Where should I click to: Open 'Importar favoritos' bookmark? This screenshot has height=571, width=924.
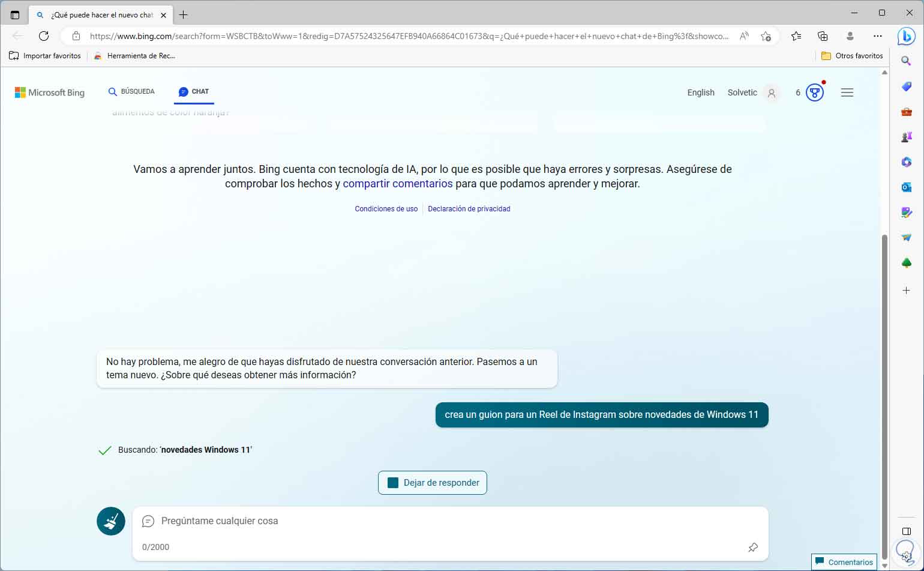(45, 56)
